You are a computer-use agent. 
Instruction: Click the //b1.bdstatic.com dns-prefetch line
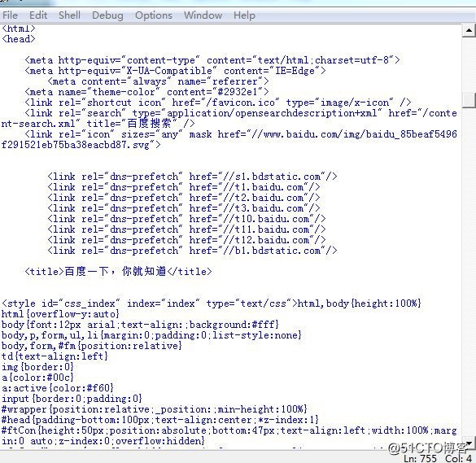tap(192, 251)
